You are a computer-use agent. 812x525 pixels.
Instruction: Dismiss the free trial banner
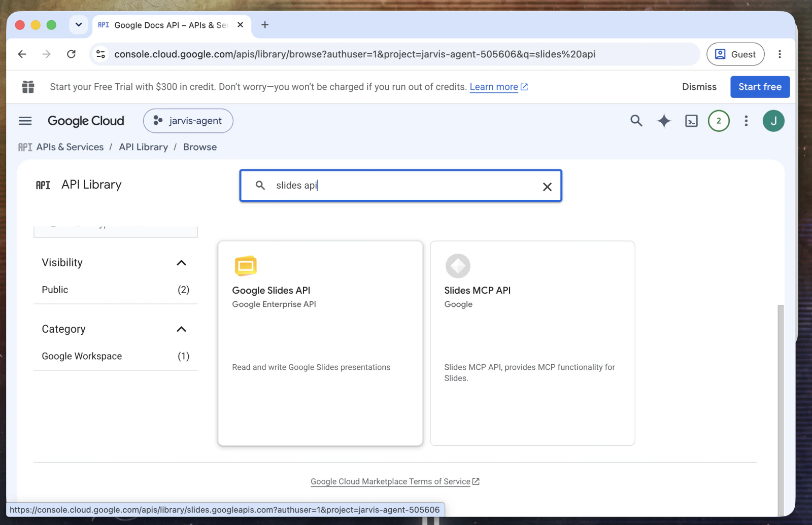point(699,87)
